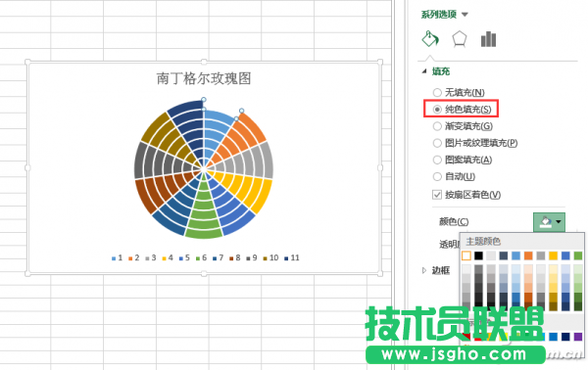Screen dimensions: 588x370
Task: Pick the medium gray theme color swatch
Action: 541,255
